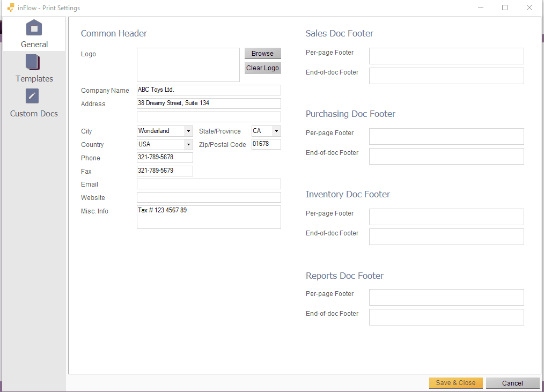Edit the first Address line field

pos(209,103)
